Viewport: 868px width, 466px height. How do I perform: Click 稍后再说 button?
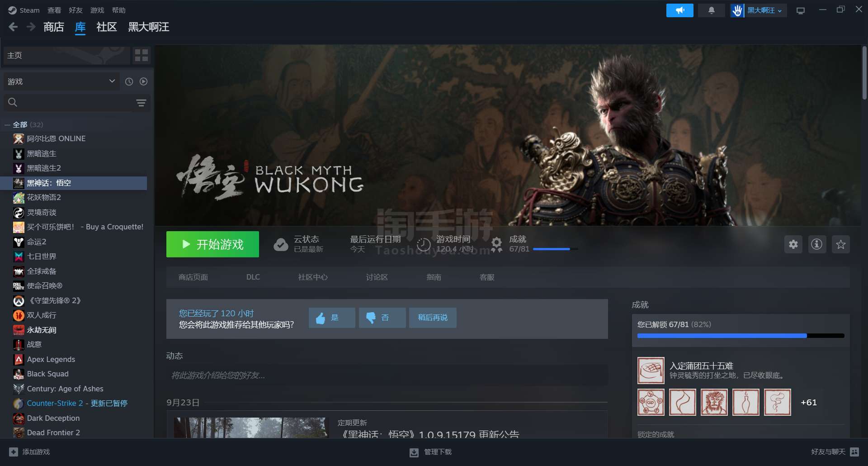[x=432, y=318]
